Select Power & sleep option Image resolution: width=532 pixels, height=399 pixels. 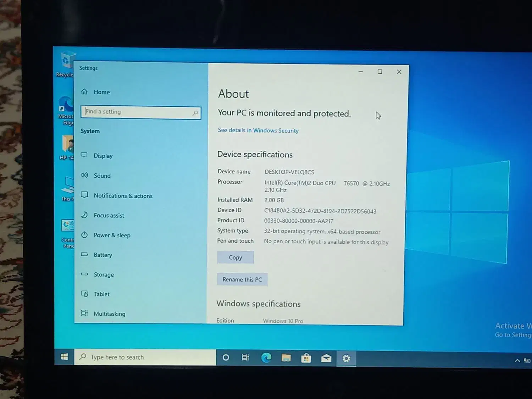point(112,235)
